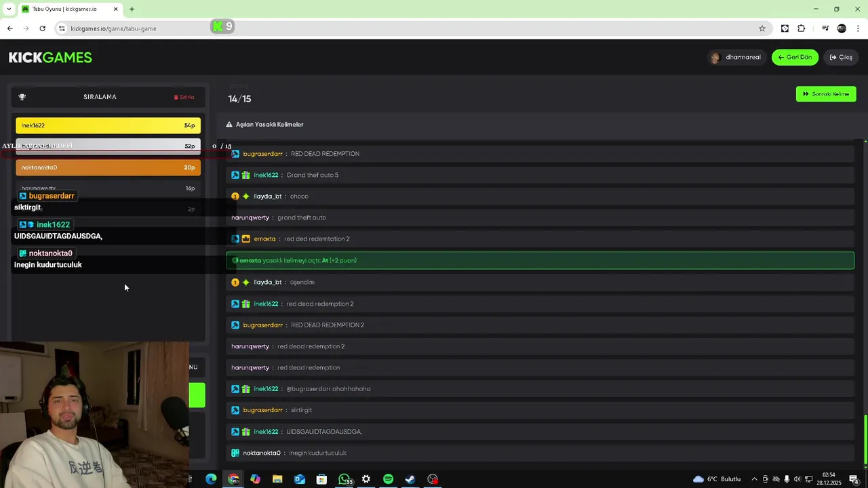Image resolution: width=868 pixels, height=488 pixels.
Task: Open the dharmareal user profile chip
Action: coord(736,58)
